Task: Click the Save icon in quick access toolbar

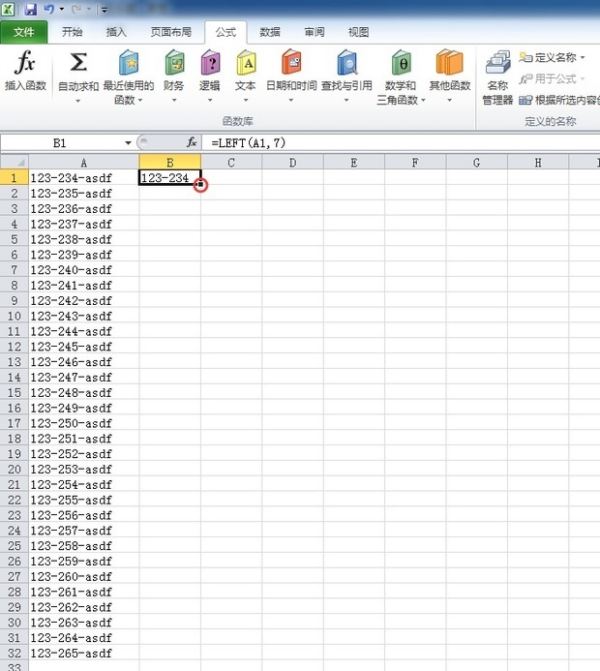Action: point(31,8)
